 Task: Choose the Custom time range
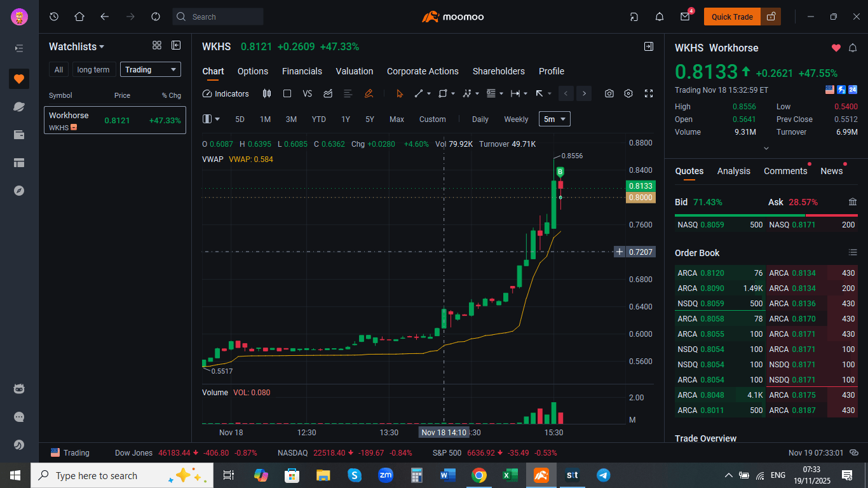pyautogui.click(x=433, y=119)
